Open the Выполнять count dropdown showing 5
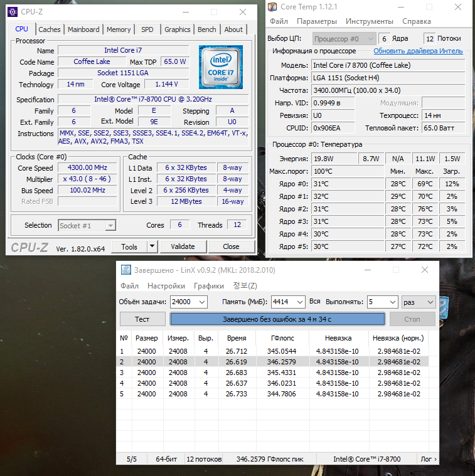 coord(382,302)
